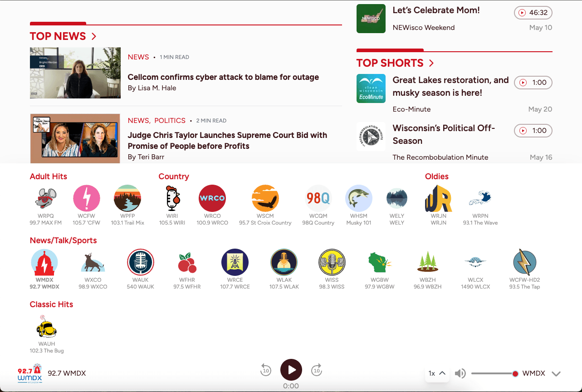Select WSCM 95.7 St Croix Country eagle icon
582x392 pixels.
pyautogui.click(x=265, y=198)
